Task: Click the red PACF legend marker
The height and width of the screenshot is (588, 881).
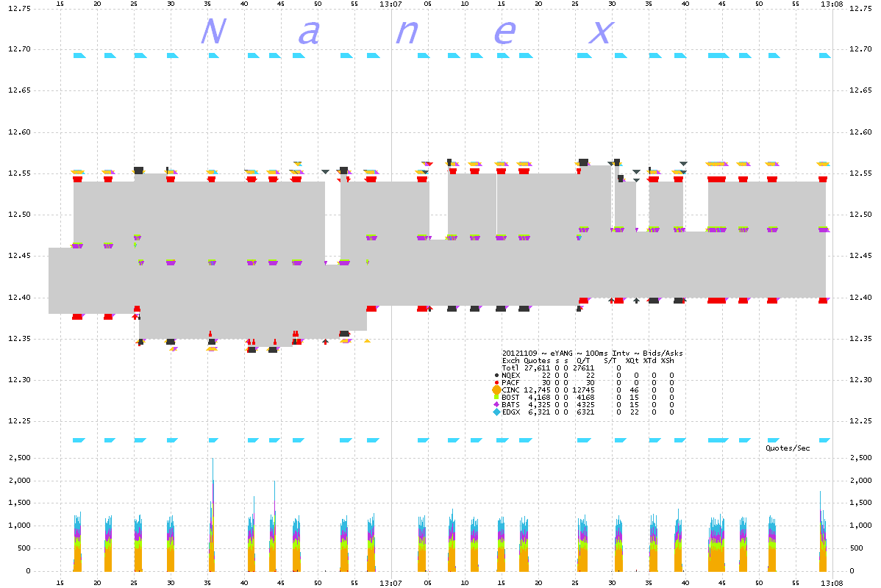Action: pos(496,382)
